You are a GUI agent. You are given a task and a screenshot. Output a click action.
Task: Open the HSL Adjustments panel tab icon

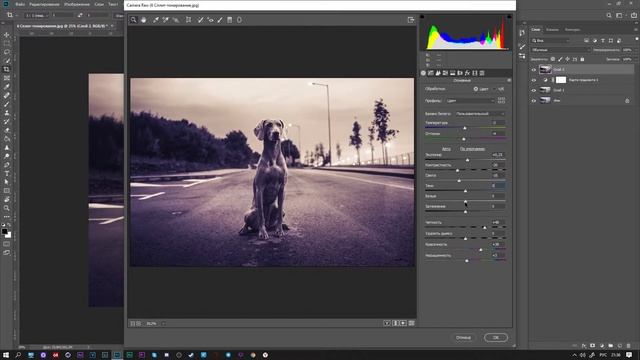[x=445, y=73]
